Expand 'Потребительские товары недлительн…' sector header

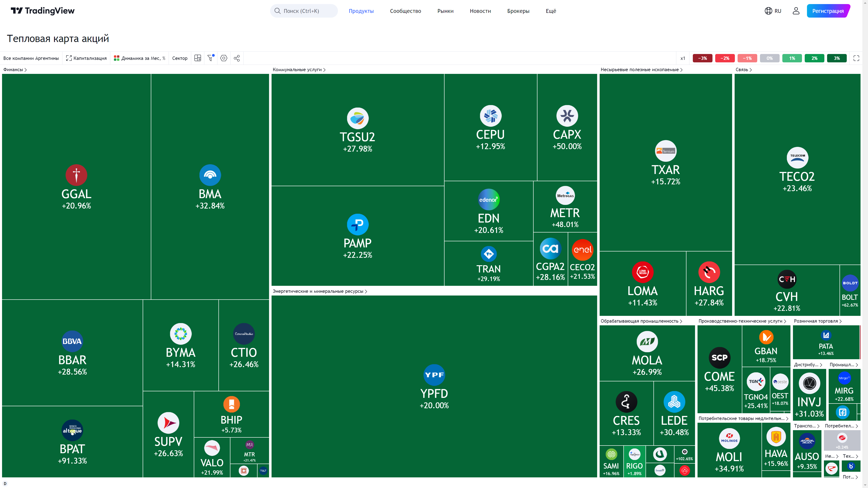(x=744, y=419)
